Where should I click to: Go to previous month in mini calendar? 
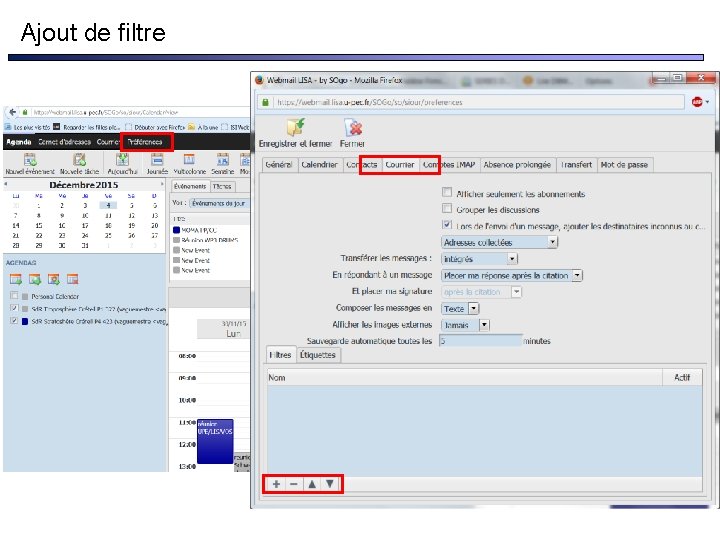(6, 184)
